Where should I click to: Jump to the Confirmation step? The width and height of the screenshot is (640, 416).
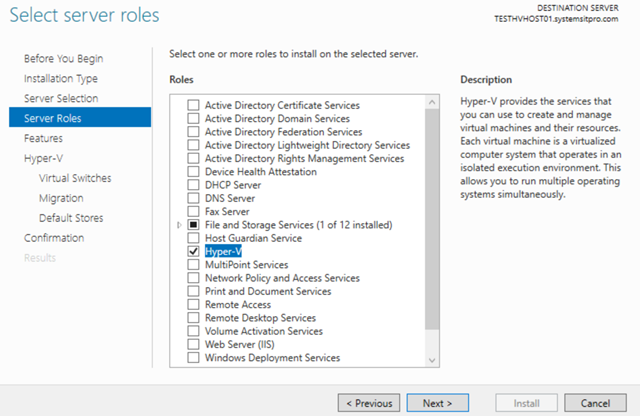pos(55,238)
